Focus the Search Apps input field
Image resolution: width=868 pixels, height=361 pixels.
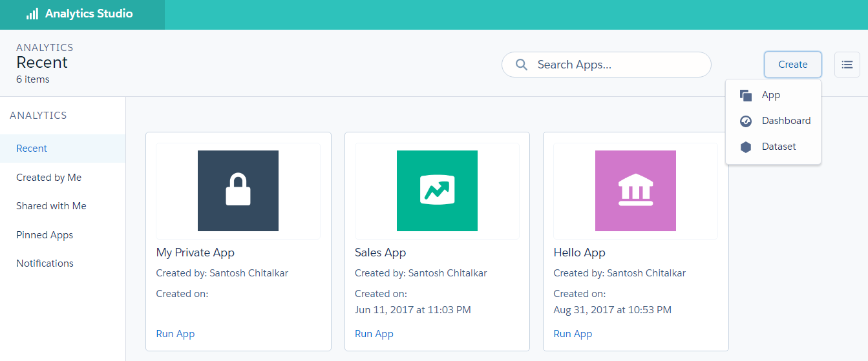point(614,65)
